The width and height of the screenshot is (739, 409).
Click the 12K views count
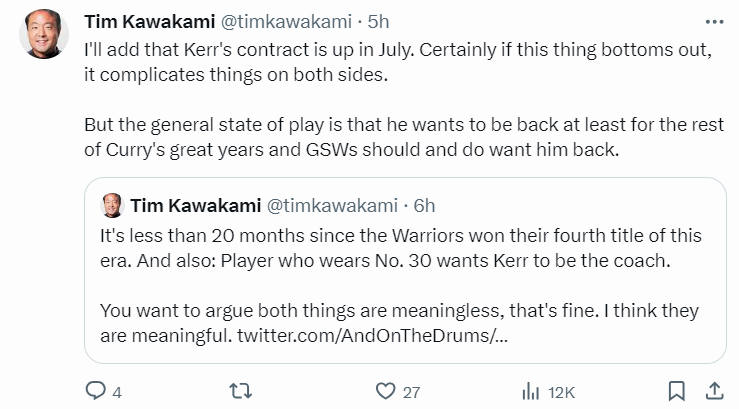[560, 392]
